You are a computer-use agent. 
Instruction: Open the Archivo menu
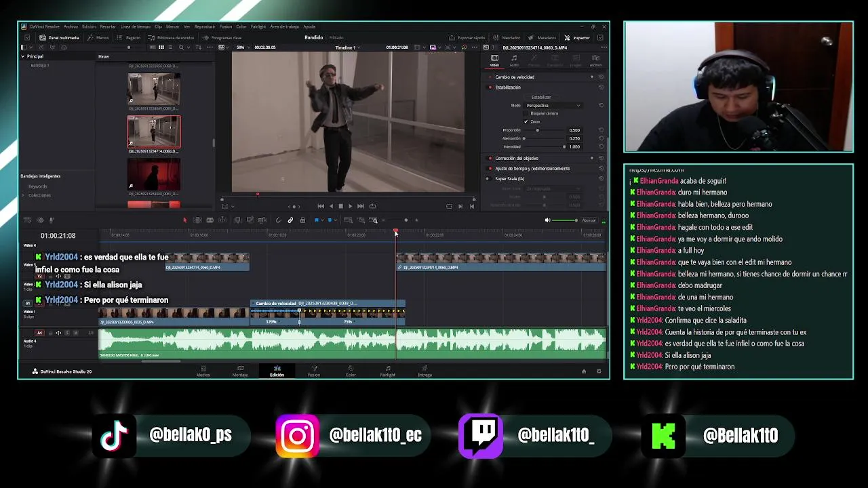71,26
